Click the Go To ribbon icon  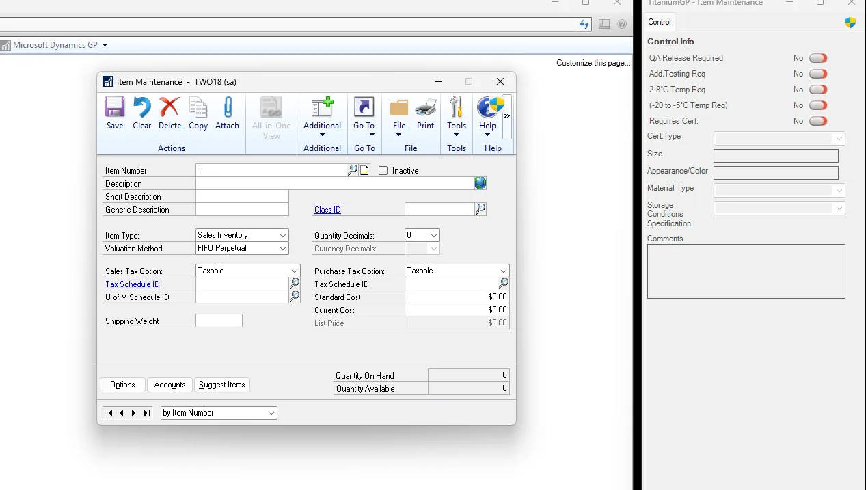pos(364,107)
